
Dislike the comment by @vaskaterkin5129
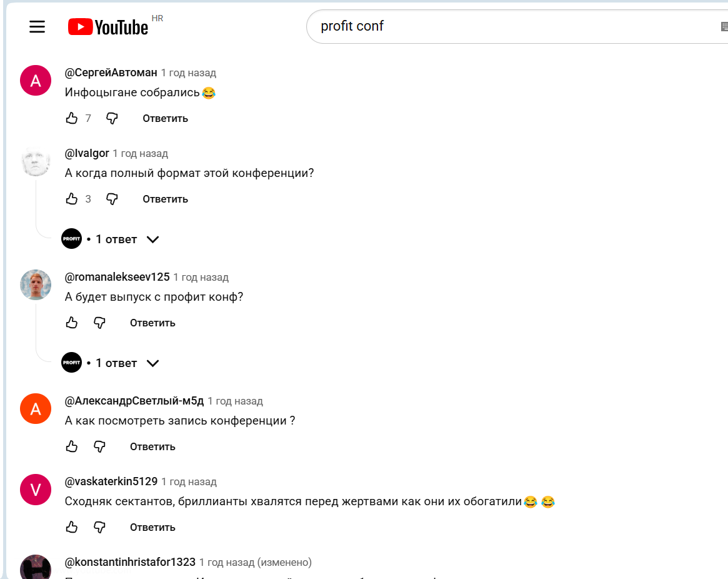pyautogui.click(x=99, y=527)
